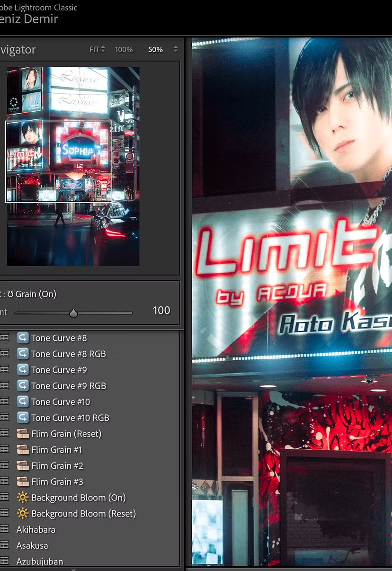Screen dimensions: 392x571
Task: Adjust the Grain amount slider handle
Action: [73, 313]
